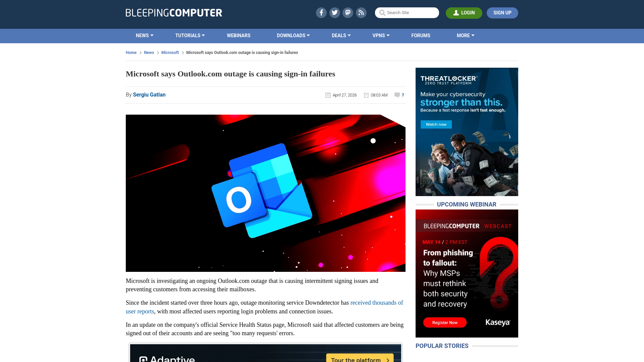Viewport: 644px width, 362px height.
Task: Expand the VPNS dropdown menu
Action: tap(381, 36)
